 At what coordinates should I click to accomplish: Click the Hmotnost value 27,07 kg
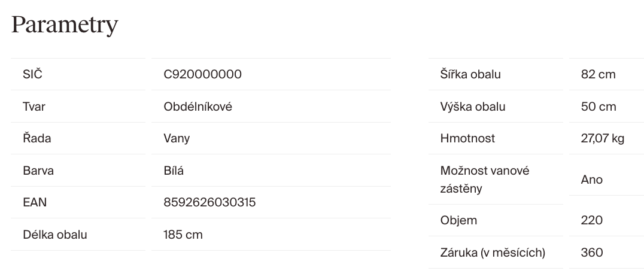(602, 138)
